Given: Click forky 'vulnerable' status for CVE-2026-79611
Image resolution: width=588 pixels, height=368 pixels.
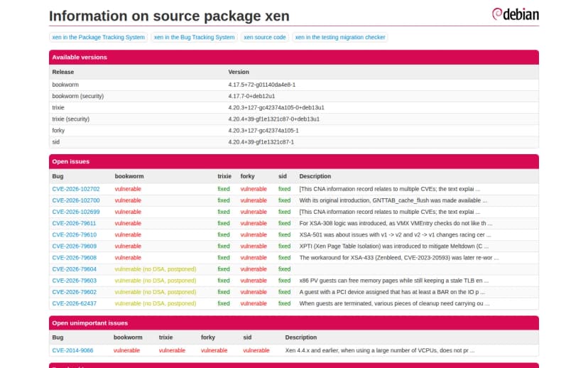Looking at the screenshot, I should pos(254,223).
